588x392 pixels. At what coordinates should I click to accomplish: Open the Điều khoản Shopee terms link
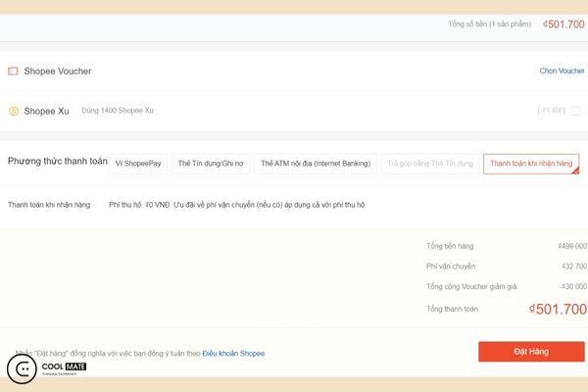click(233, 353)
